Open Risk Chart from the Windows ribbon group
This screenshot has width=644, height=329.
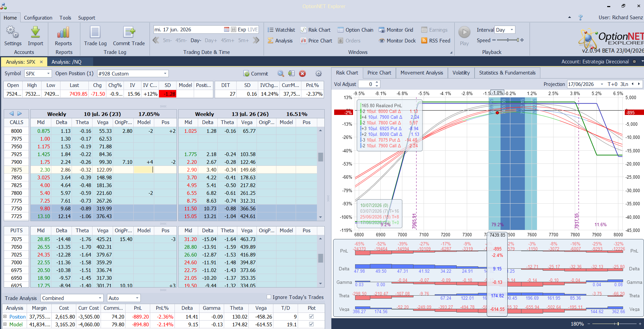point(315,30)
